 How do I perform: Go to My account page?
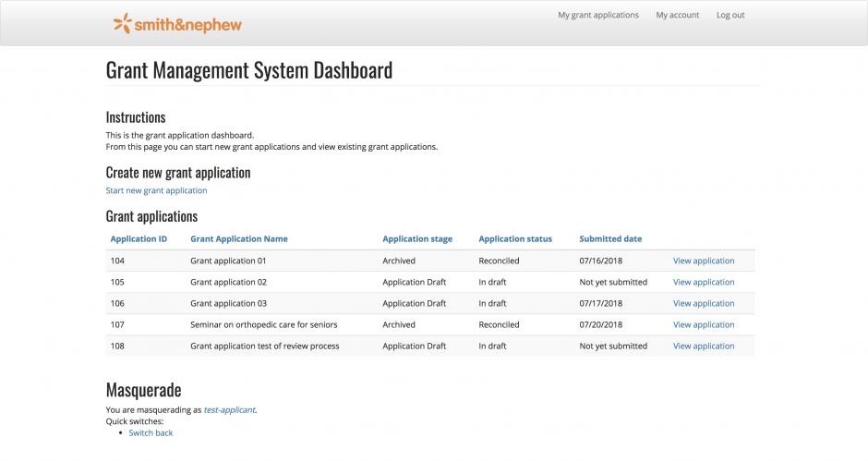(x=677, y=15)
